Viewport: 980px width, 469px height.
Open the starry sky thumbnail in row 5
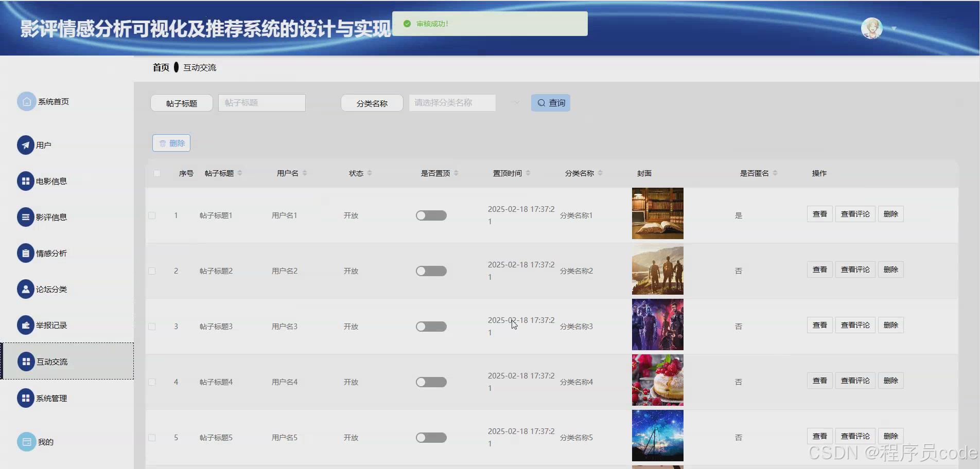pos(658,436)
